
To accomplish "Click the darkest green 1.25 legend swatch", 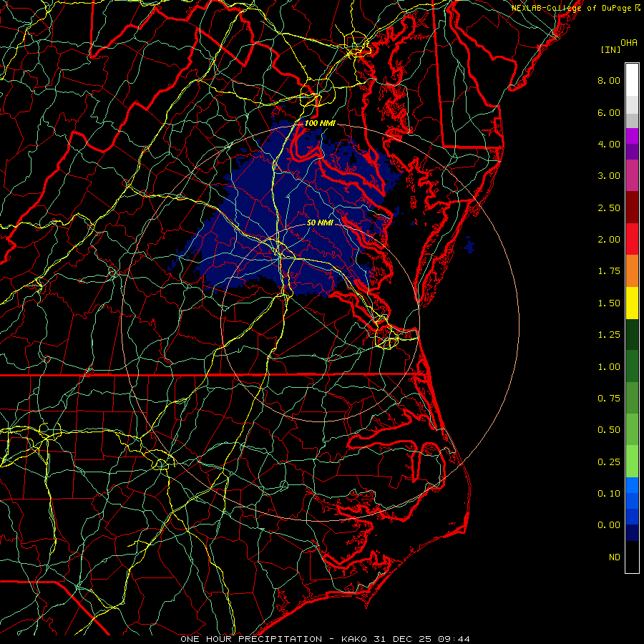I will (632, 335).
